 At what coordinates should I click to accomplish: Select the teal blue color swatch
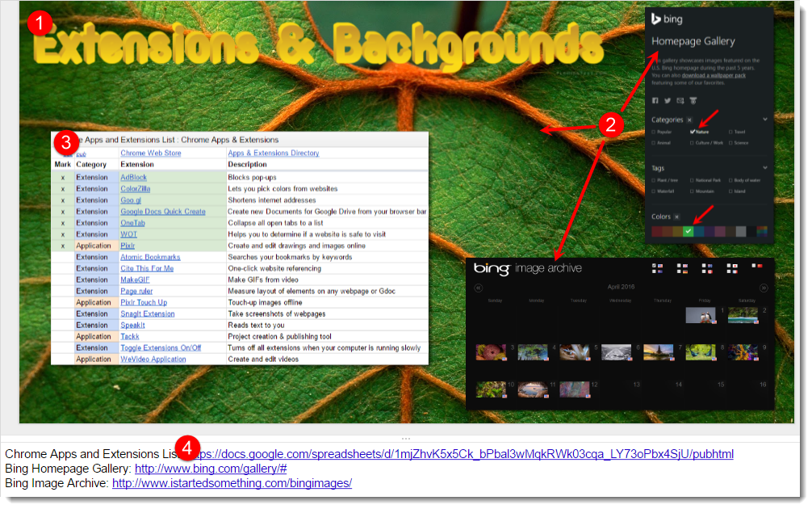[698, 231]
